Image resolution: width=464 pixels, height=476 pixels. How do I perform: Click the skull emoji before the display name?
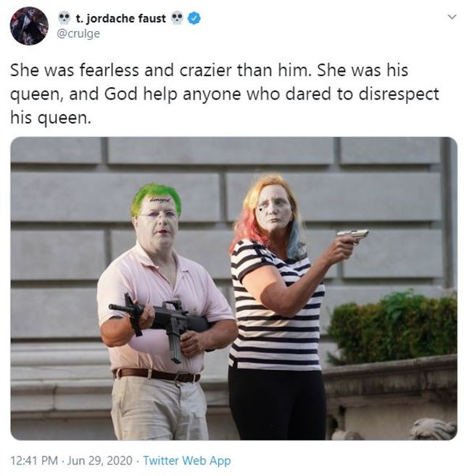point(64,18)
